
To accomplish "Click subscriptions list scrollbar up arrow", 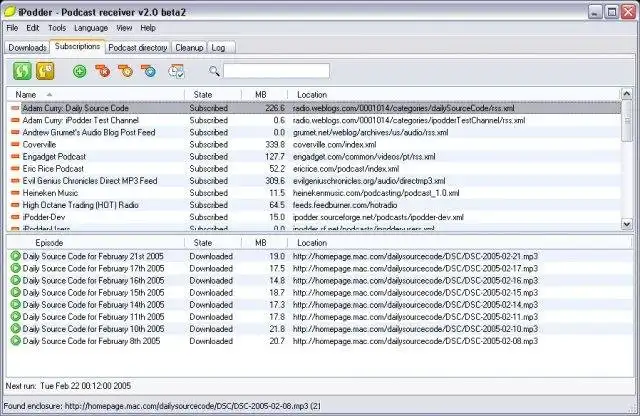I will (627, 94).
